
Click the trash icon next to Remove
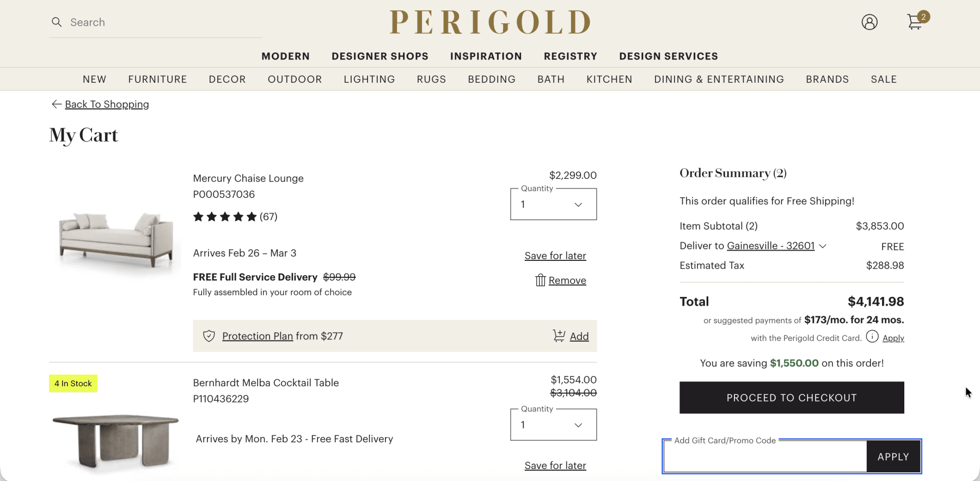pyautogui.click(x=540, y=280)
